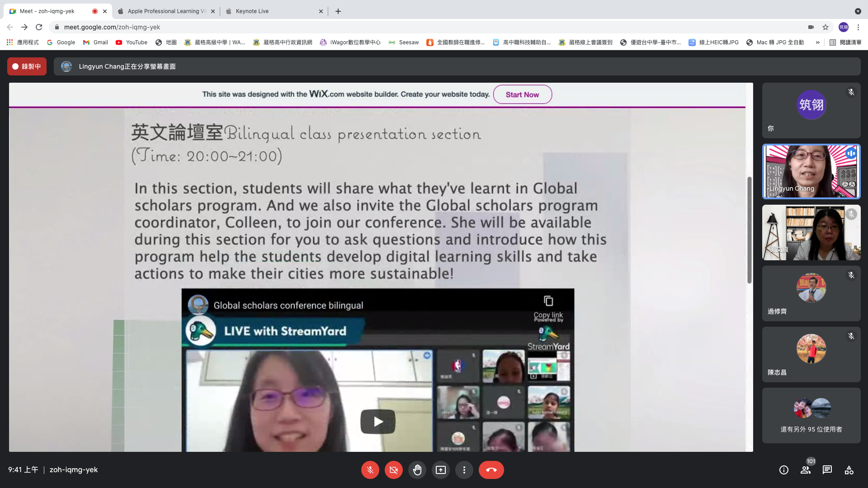Open meeting details info icon
The width and height of the screenshot is (868, 488).
[x=783, y=470]
